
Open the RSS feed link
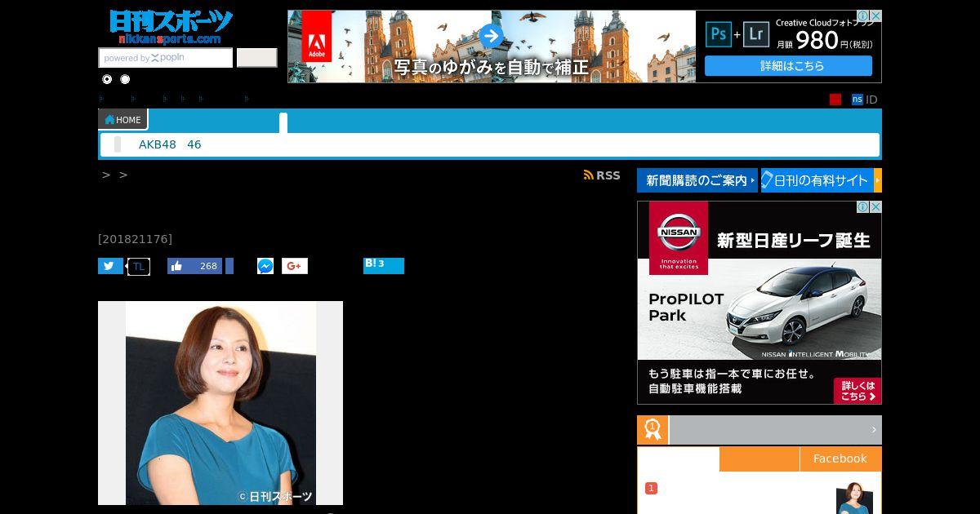click(602, 175)
